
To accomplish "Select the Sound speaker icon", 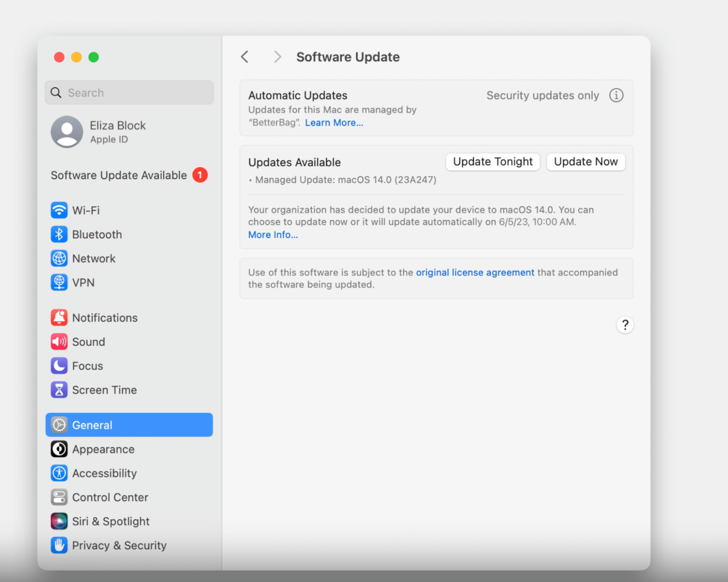I will tap(59, 342).
